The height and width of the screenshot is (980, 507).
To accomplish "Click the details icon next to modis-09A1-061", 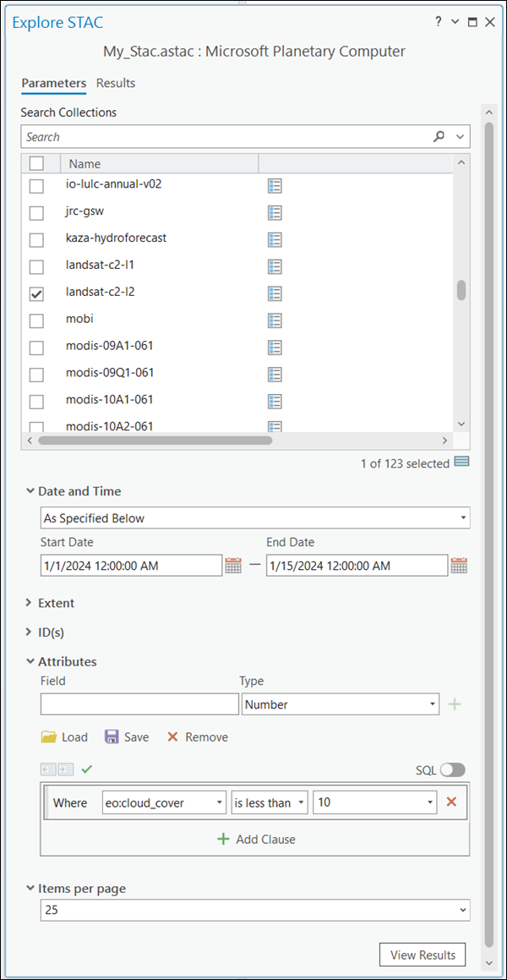I will pos(274,347).
